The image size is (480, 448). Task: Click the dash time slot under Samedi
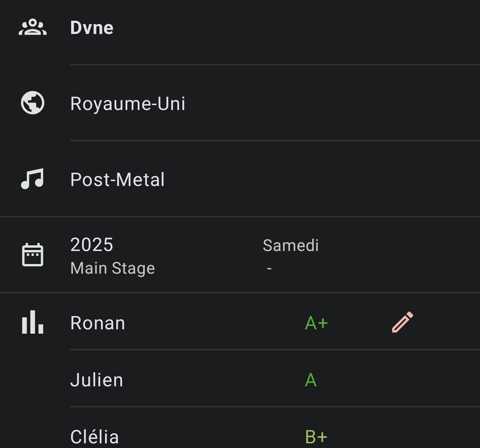269,268
